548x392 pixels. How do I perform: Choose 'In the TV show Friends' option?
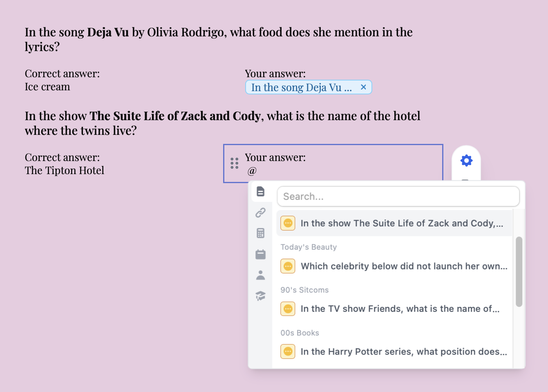394,309
